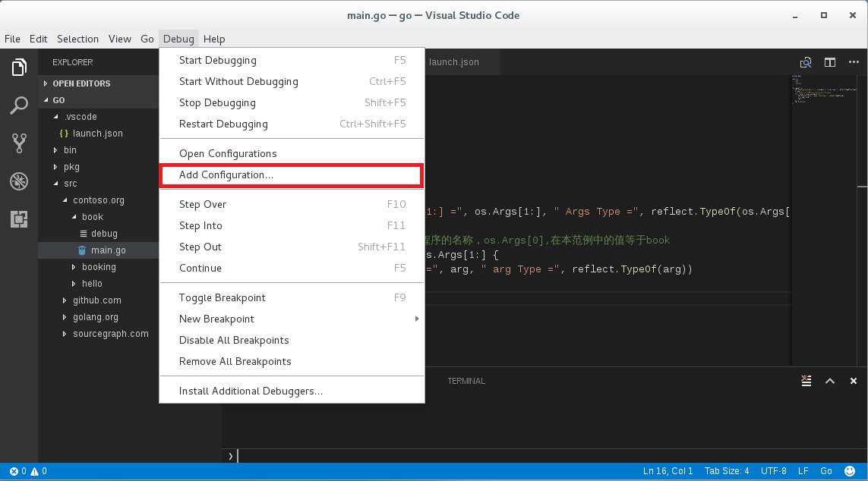Click the warnings count in status bar
Viewport: 868px width, 481px height.
39,471
